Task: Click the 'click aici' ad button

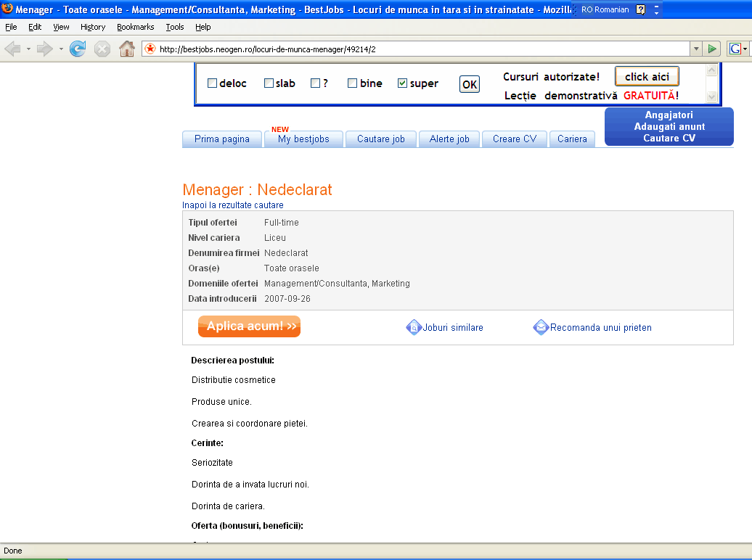Action: 647,76
